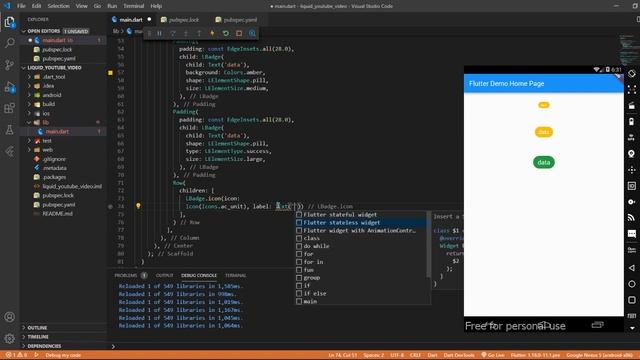Open Source Control view in activity bar

[9, 64]
